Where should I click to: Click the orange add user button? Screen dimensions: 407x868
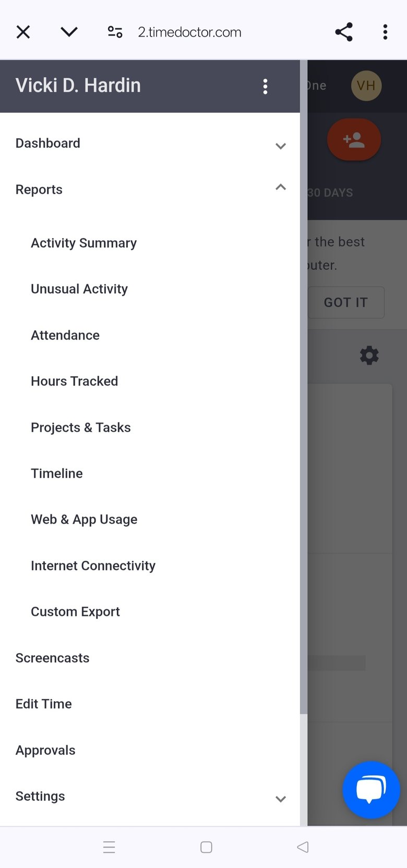(x=354, y=140)
